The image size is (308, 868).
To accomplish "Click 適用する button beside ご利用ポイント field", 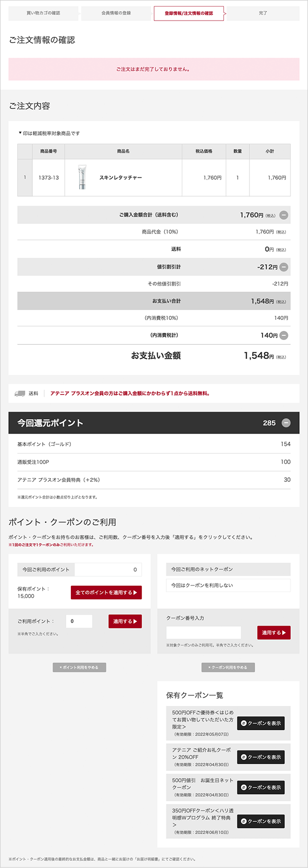I will pos(125,621).
